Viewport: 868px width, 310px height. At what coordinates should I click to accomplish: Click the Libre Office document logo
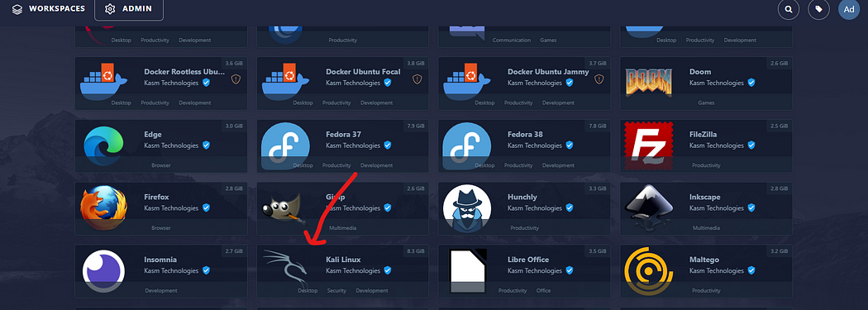469,271
